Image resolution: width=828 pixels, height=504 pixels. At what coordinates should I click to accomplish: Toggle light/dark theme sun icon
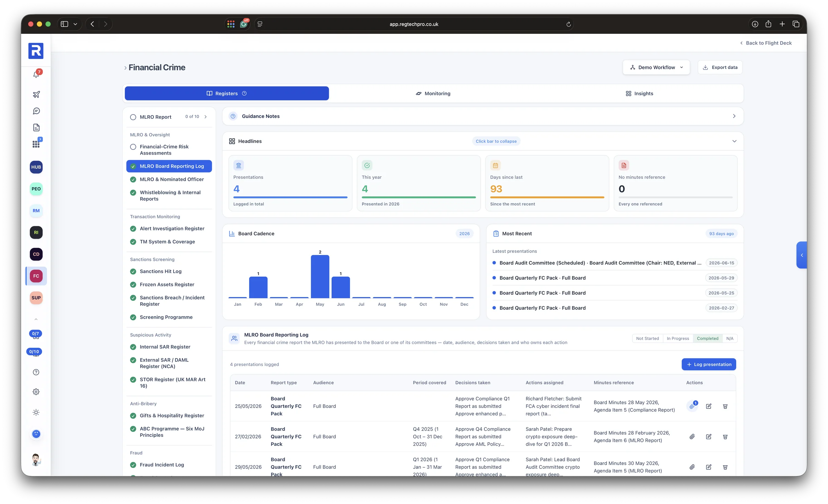point(36,413)
